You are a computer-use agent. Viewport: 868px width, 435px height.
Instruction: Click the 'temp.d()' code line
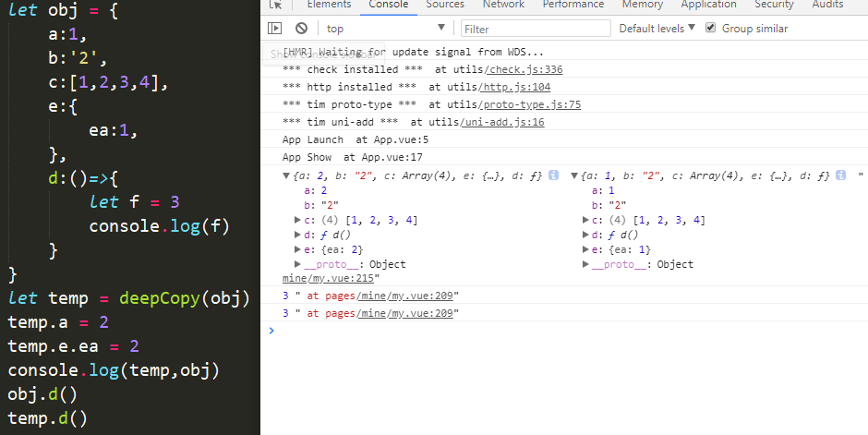tap(48, 417)
